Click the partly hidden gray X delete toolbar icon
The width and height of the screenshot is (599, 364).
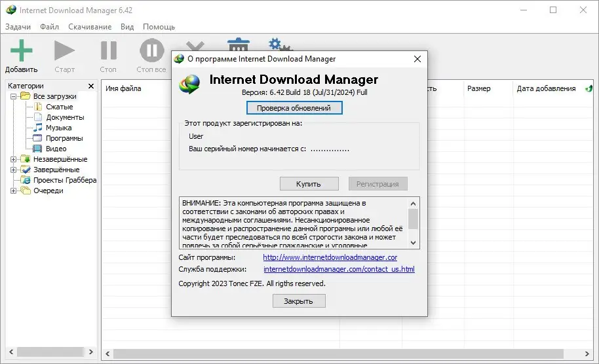click(195, 46)
